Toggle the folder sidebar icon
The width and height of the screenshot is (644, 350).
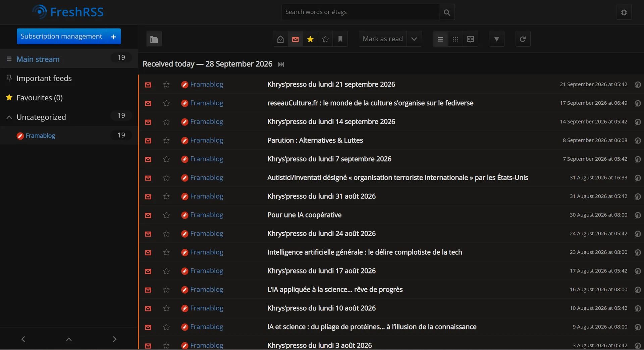tap(154, 39)
